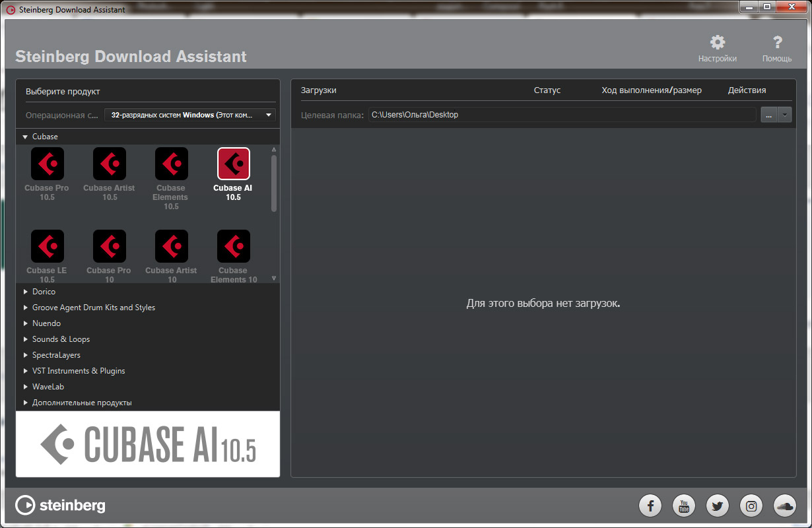Expand the SpectraLayers category

(25, 355)
